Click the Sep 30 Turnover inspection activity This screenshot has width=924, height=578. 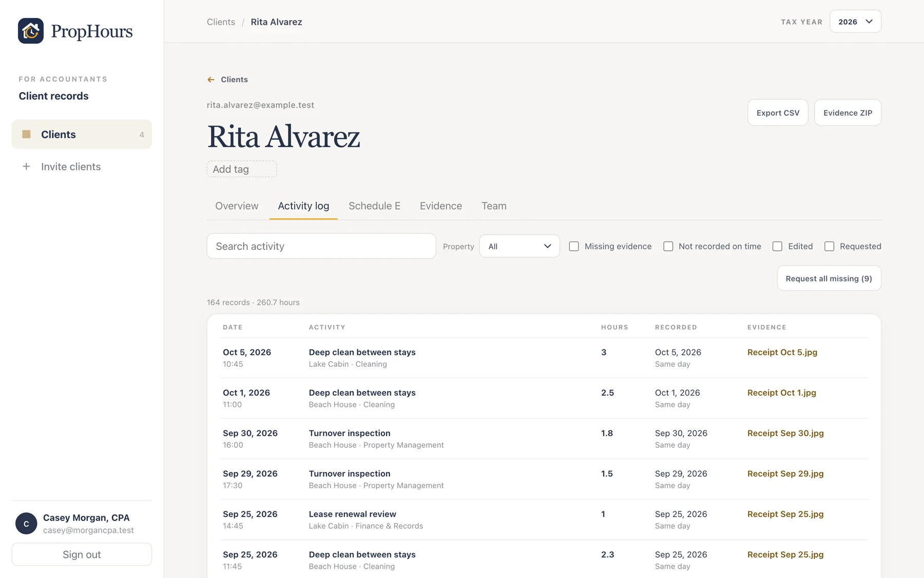[350, 433]
